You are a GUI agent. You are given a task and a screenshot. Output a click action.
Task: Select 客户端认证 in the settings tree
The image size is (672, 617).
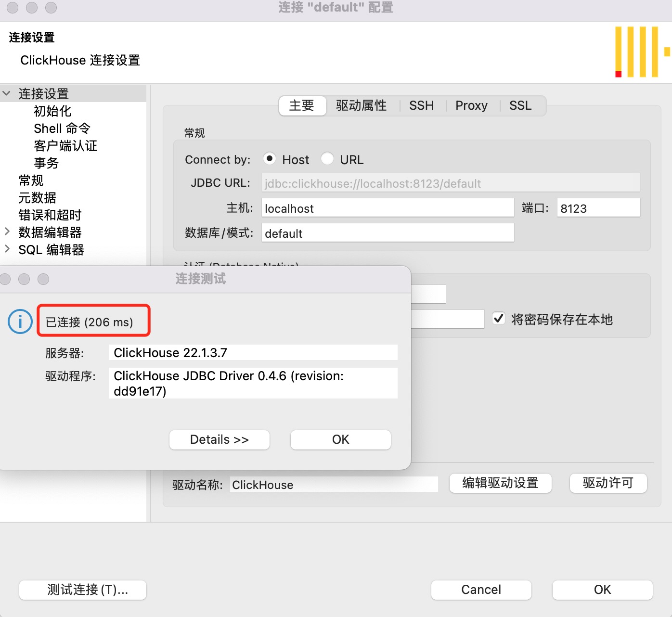click(x=65, y=146)
